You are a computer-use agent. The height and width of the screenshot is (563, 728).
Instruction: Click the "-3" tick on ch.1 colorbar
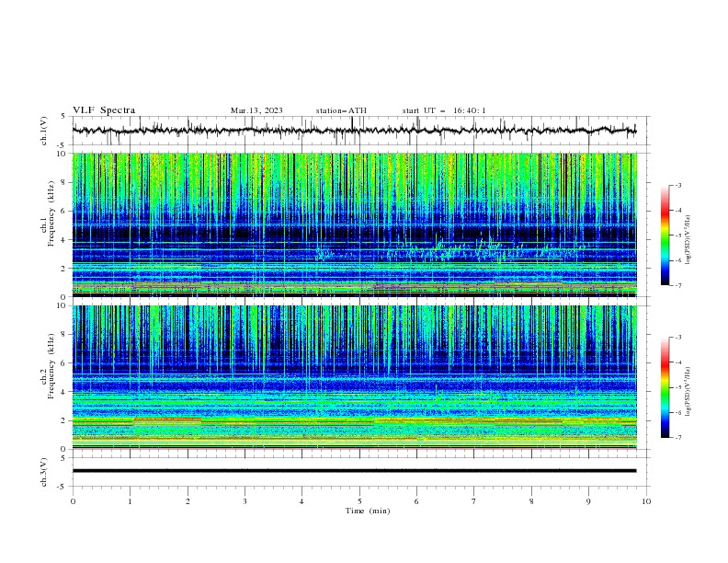(677, 185)
